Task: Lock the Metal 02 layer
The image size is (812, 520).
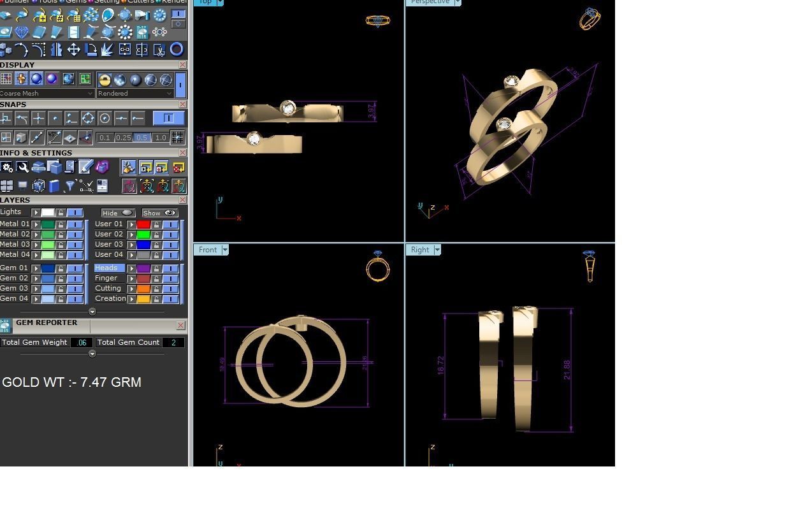Action: tap(61, 235)
